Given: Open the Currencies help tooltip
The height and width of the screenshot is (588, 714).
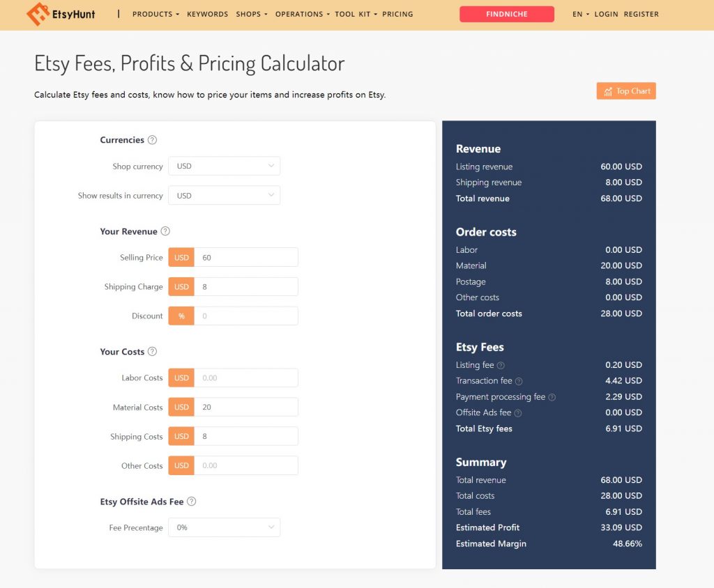Looking at the screenshot, I should tap(153, 140).
